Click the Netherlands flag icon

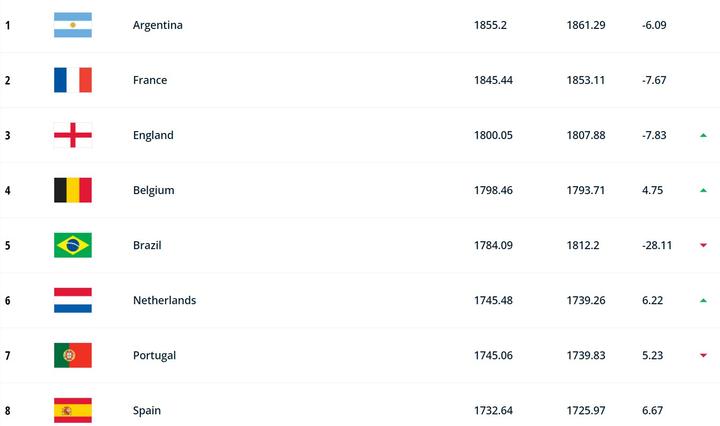point(73,300)
